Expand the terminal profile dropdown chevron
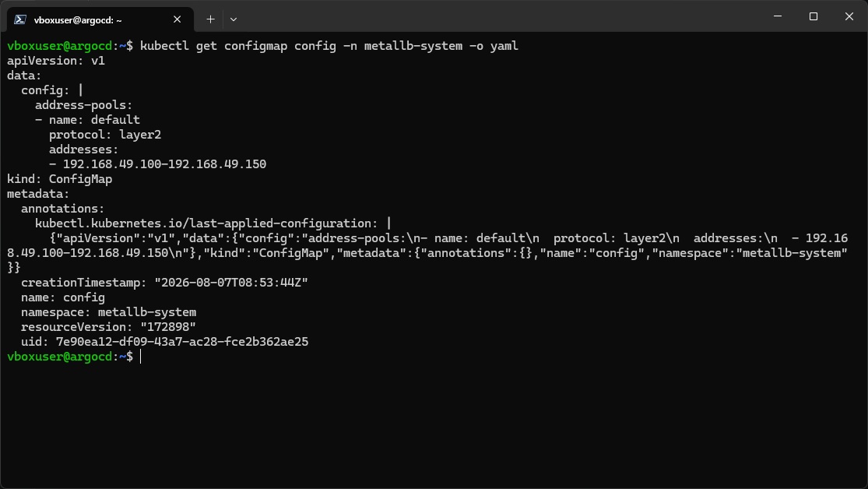868x489 pixels. tap(234, 19)
